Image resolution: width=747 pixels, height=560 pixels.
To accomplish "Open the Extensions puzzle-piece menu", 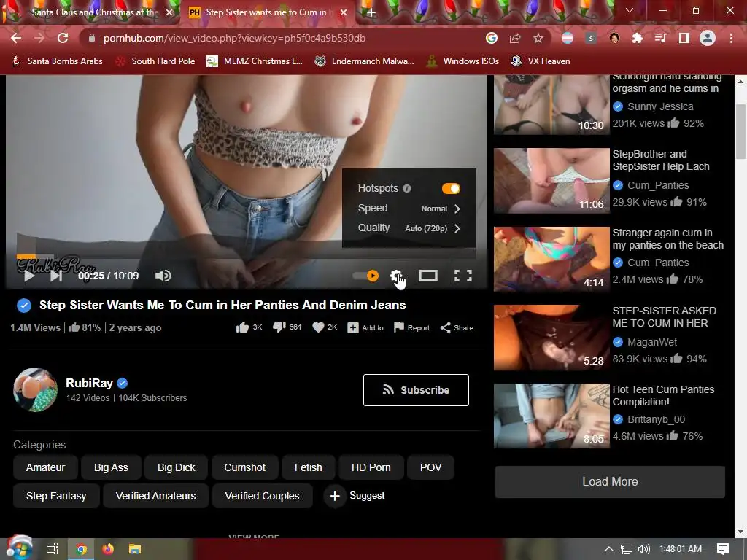I will (638, 38).
